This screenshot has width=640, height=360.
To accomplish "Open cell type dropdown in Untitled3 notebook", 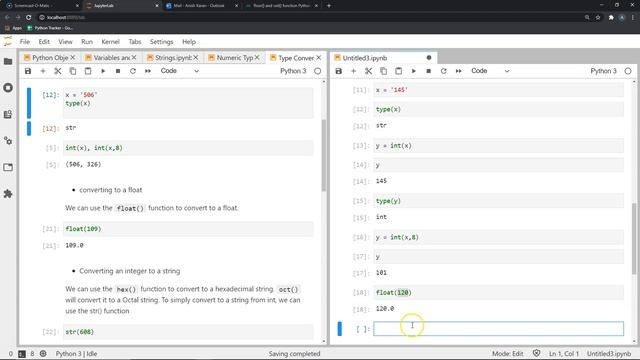I will coord(490,71).
